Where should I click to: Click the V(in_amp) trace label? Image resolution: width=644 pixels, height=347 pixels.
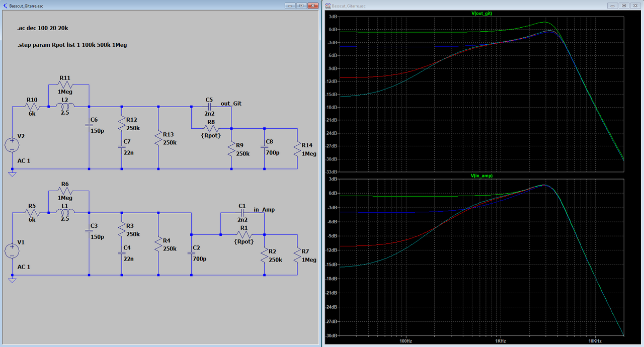[x=481, y=176]
